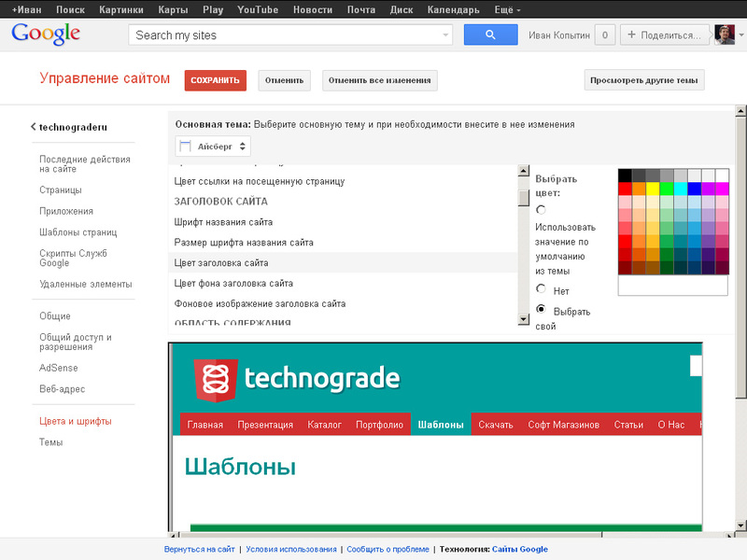Open 'Картинки' in the top bar
This screenshot has height=560, width=747.
[x=121, y=9]
